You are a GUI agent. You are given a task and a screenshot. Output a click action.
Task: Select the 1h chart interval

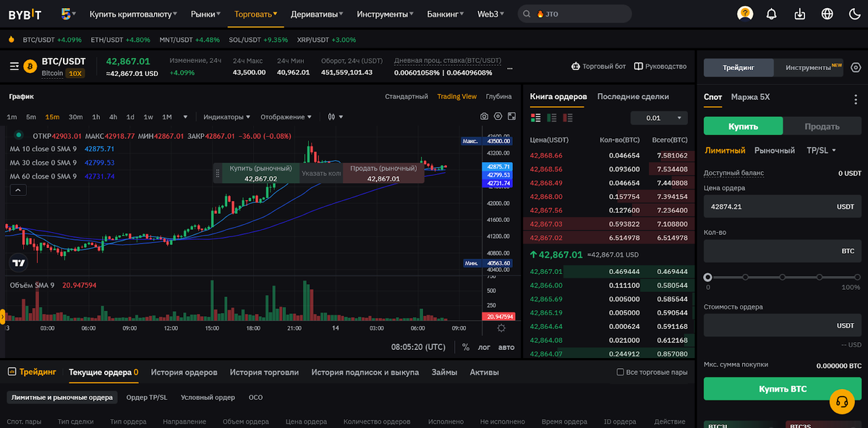pyautogui.click(x=96, y=117)
